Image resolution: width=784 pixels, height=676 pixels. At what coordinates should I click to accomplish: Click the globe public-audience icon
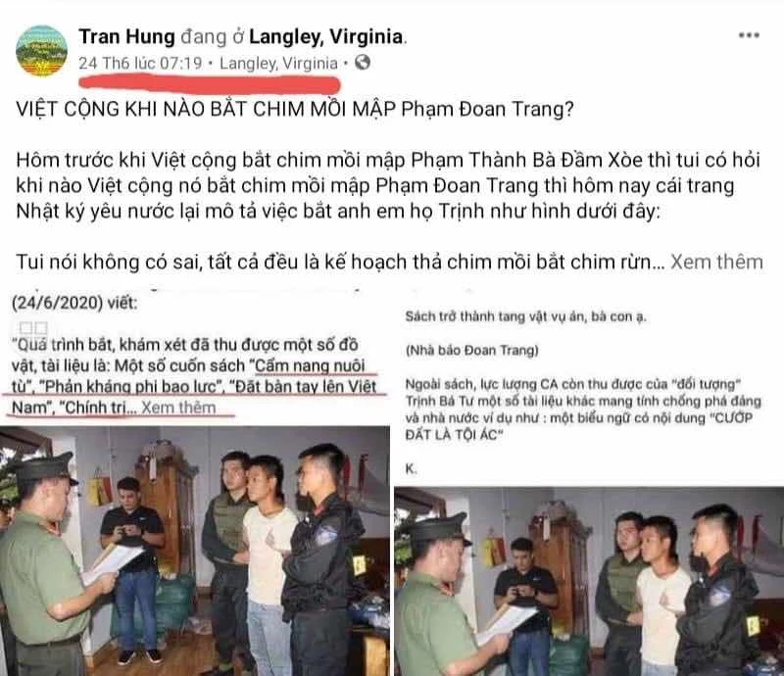click(x=363, y=63)
